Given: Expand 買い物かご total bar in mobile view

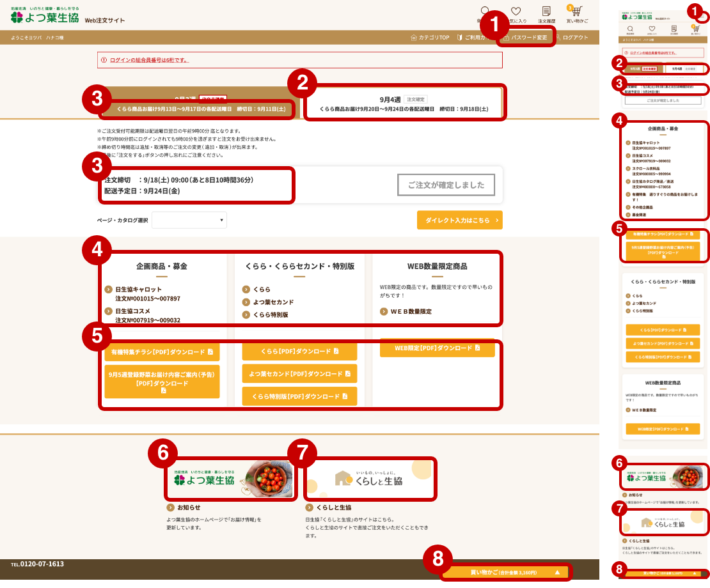Looking at the screenshot, I should pos(663,573).
